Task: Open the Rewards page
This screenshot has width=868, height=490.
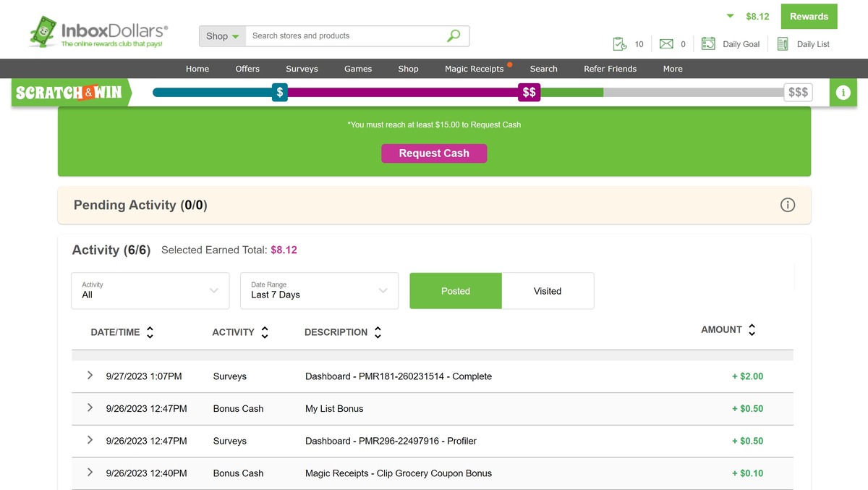Action: pos(809,16)
